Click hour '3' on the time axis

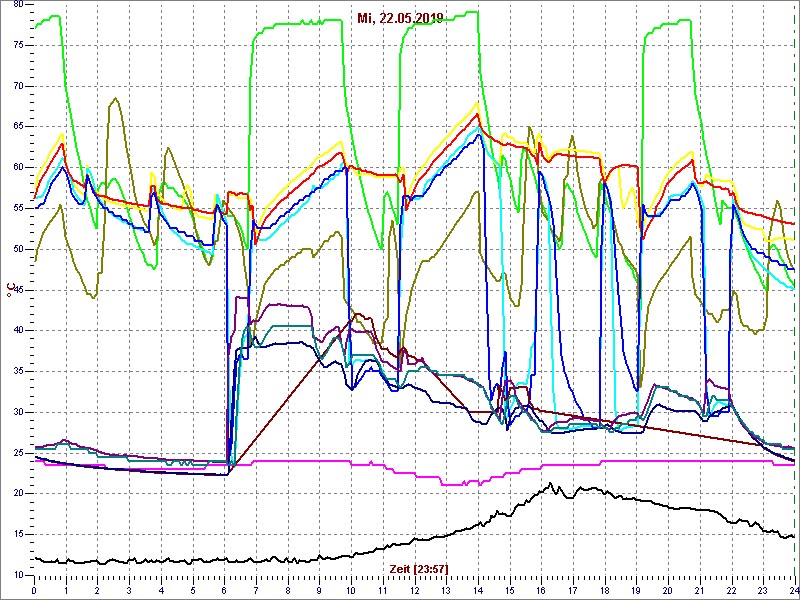point(129,590)
